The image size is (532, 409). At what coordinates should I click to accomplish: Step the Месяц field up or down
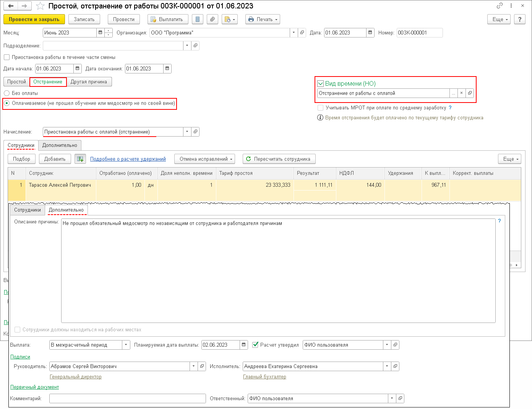(x=109, y=33)
